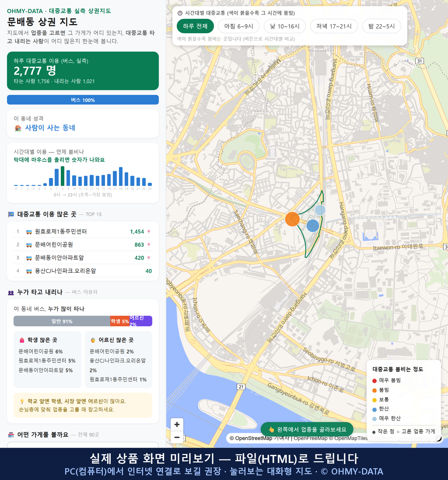Viewport: 448px width, 480px height.
Task: Switch to 낮 10~16시 time filter
Action: tap(285, 26)
